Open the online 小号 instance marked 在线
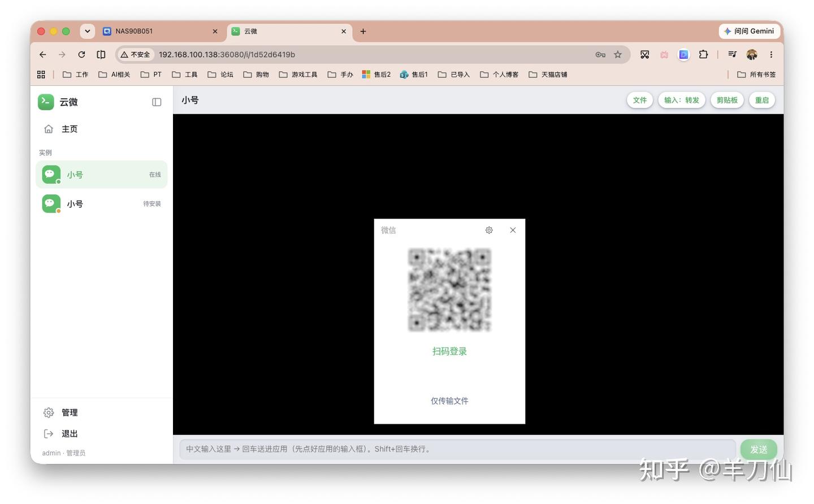Screen dimensions: 814x504 click(102, 175)
